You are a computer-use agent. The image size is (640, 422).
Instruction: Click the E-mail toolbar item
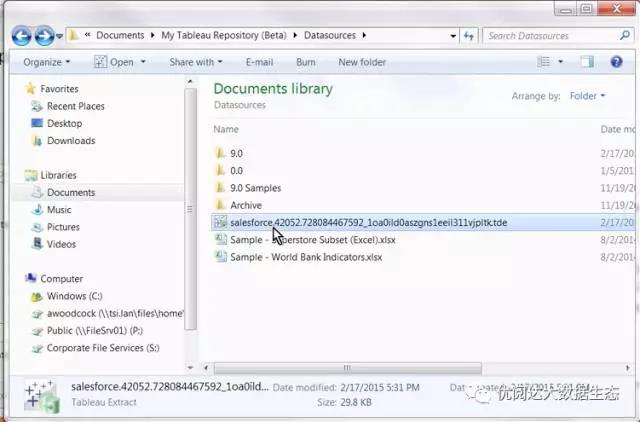click(259, 62)
